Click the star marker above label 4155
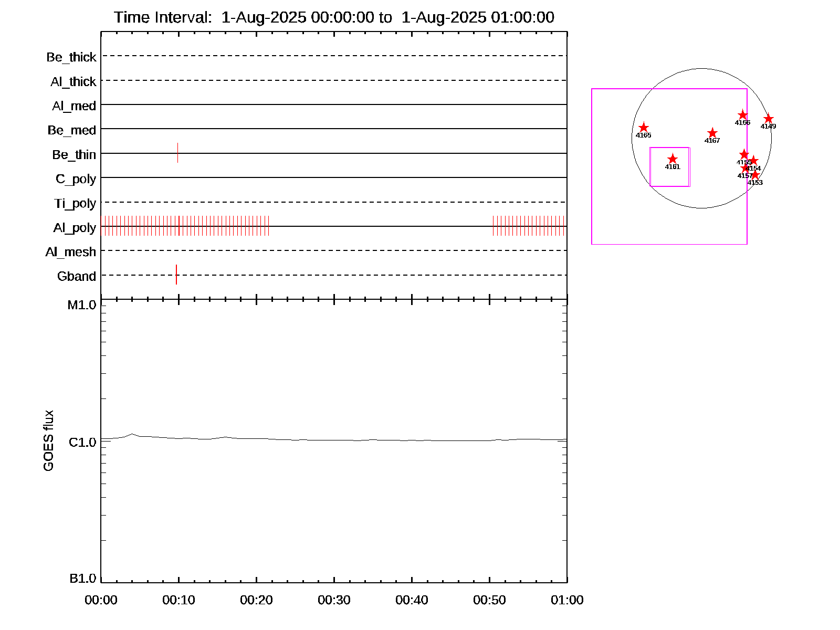This screenshot has width=840, height=630. point(744,154)
